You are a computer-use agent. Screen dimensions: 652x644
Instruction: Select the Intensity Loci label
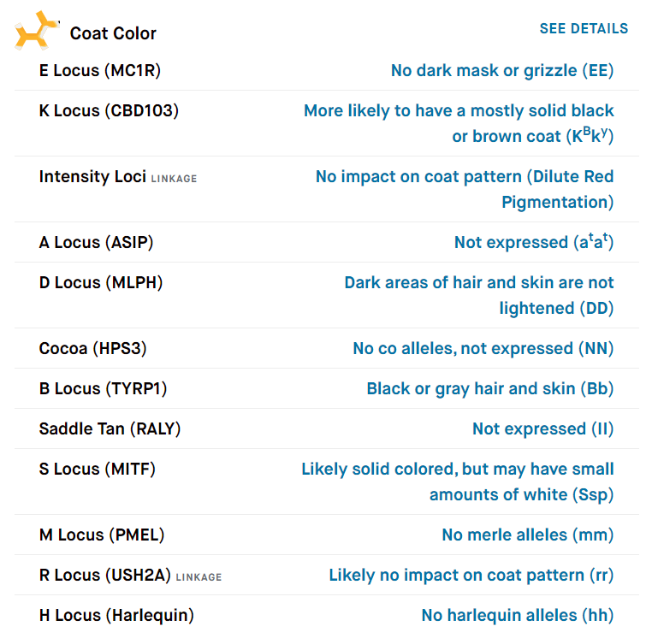point(92,177)
